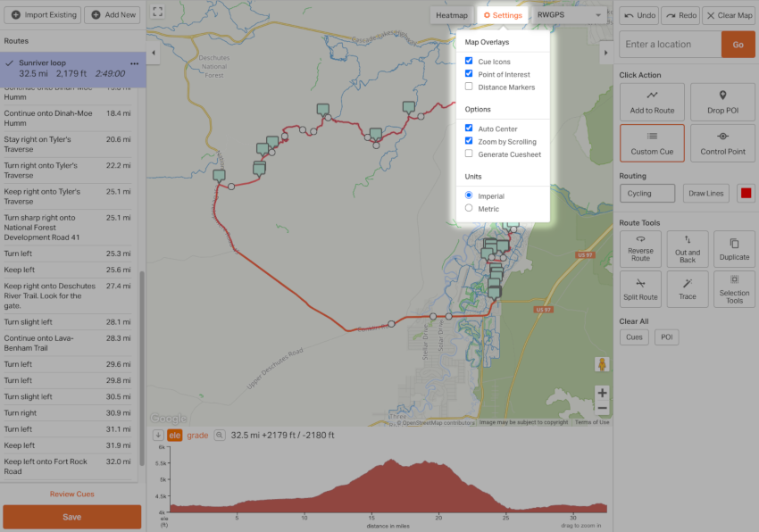759x532 pixels.
Task: Open the Cycling routing dropdown
Action: click(x=647, y=193)
